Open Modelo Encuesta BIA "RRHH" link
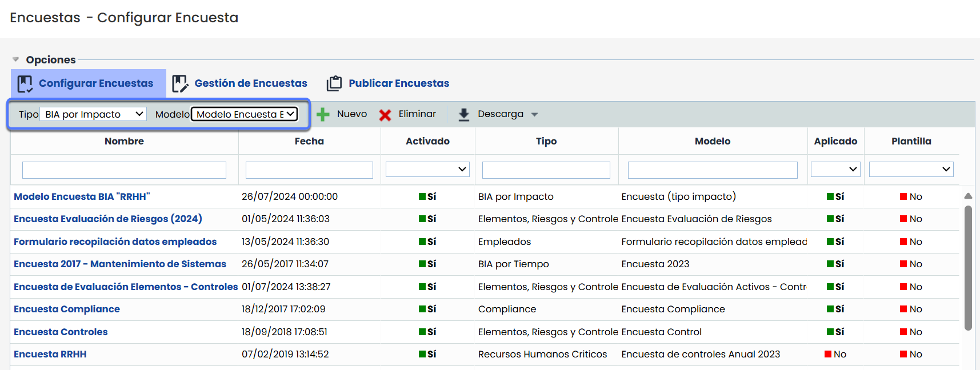Viewport: 980px width, 370px height. pyautogui.click(x=82, y=196)
